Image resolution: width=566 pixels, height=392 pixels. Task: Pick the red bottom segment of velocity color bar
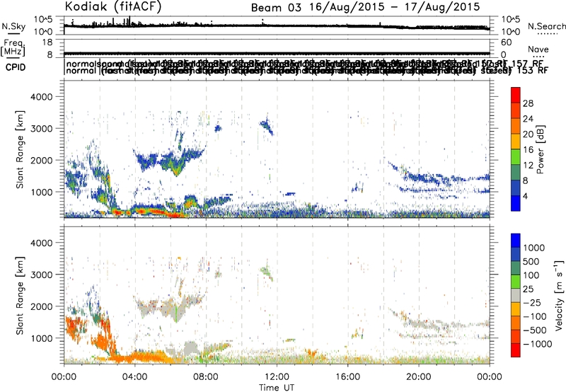point(516,350)
